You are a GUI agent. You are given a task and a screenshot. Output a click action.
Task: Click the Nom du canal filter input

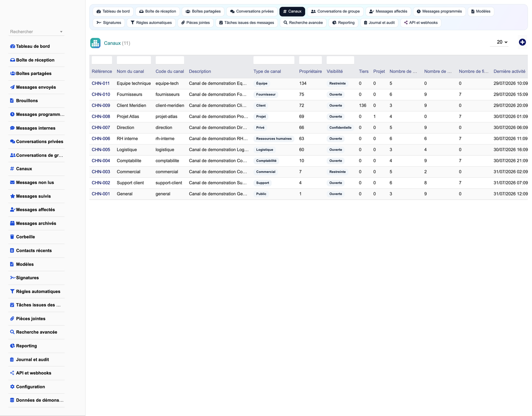[x=134, y=60]
